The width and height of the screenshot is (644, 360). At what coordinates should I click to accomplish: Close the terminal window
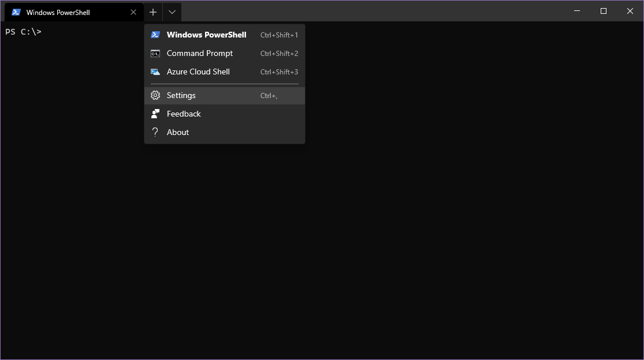[630, 11]
